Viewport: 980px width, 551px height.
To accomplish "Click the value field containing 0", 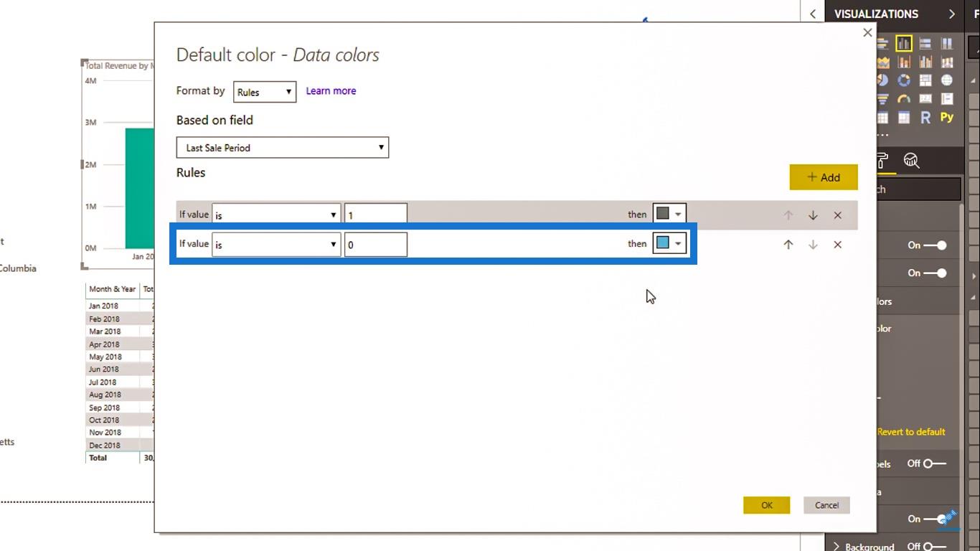I will pyautogui.click(x=375, y=245).
